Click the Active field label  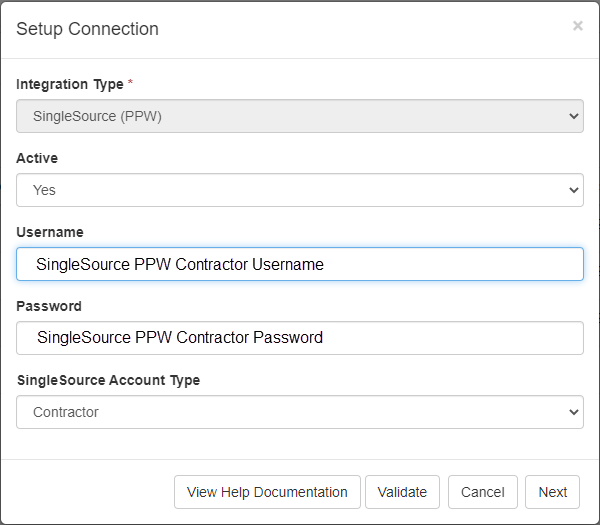point(37,158)
